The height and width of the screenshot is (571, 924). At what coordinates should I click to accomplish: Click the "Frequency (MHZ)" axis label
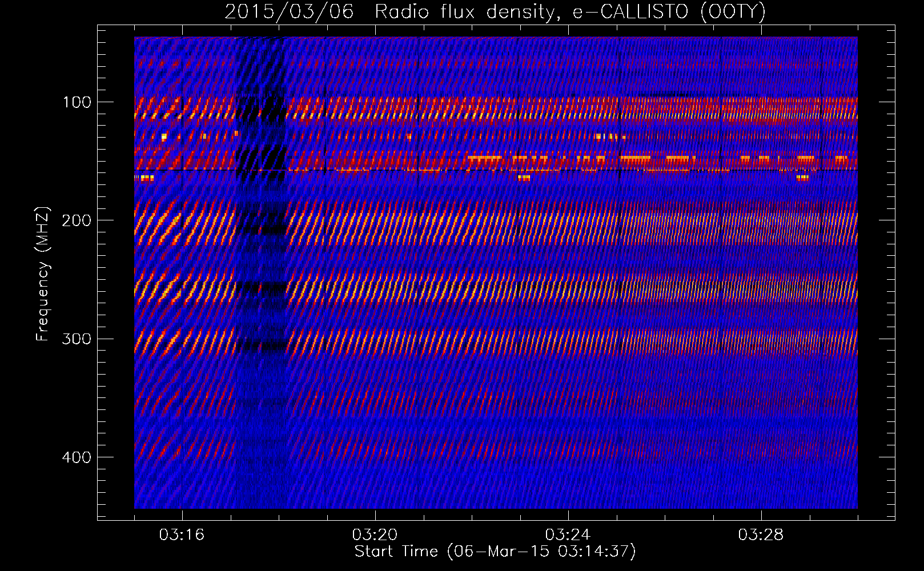(x=43, y=274)
